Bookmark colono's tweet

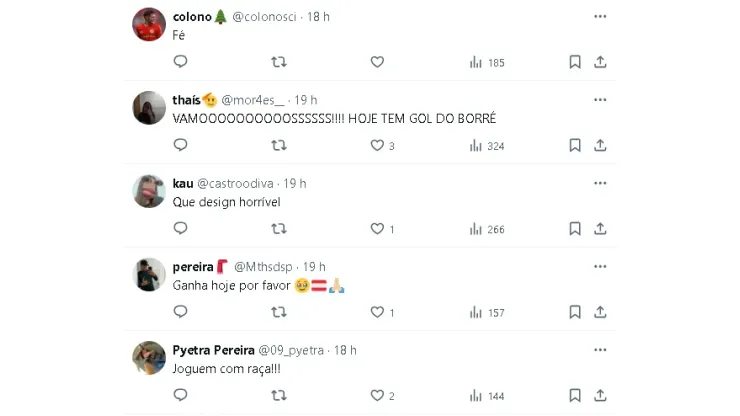tap(575, 62)
